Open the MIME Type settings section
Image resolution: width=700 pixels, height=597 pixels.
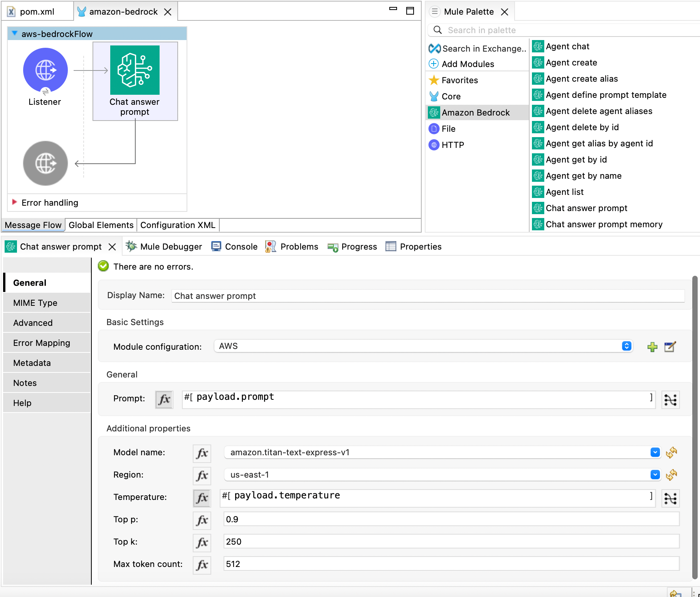47,303
